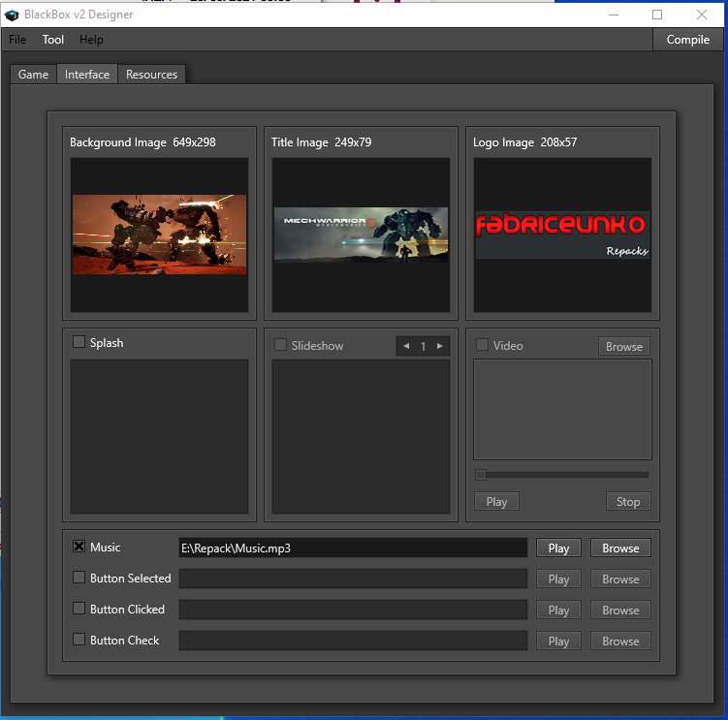
Task: Select the Background Image mech battle thumbnail
Action: point(159,235)
